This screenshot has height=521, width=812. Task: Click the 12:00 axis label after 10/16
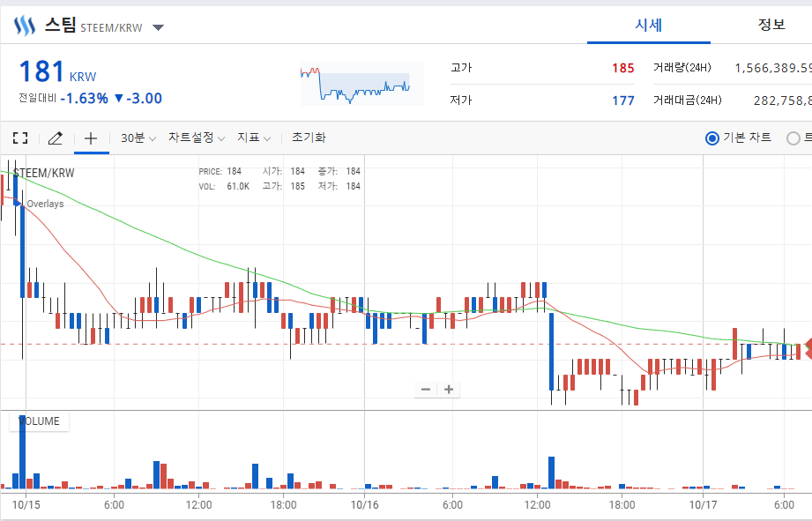point(537,504)
